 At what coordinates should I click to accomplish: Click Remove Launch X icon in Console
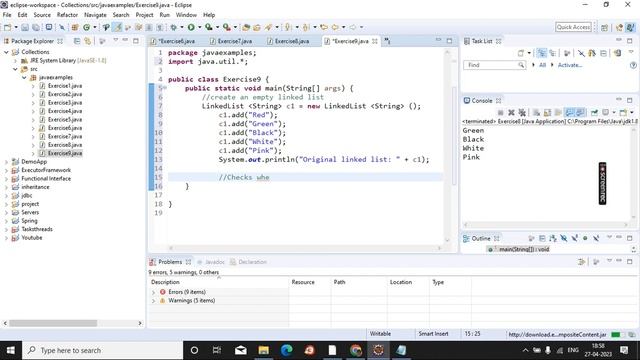click(511, 112)
